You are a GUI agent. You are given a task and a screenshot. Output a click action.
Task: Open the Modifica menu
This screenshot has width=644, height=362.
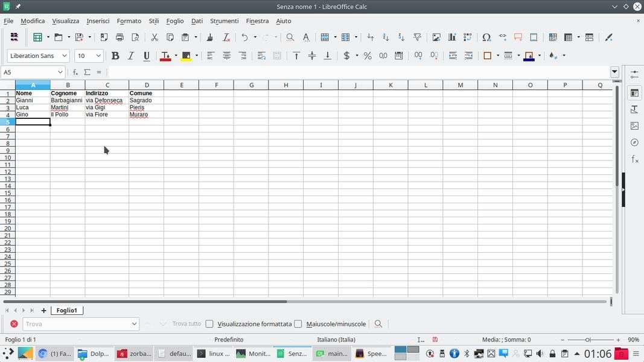(x=33, y=21)
